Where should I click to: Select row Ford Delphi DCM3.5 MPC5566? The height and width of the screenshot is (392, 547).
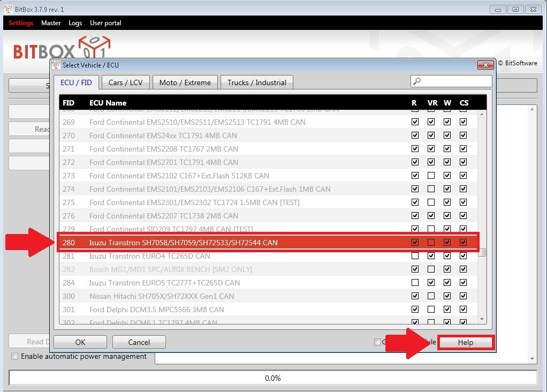268,310
